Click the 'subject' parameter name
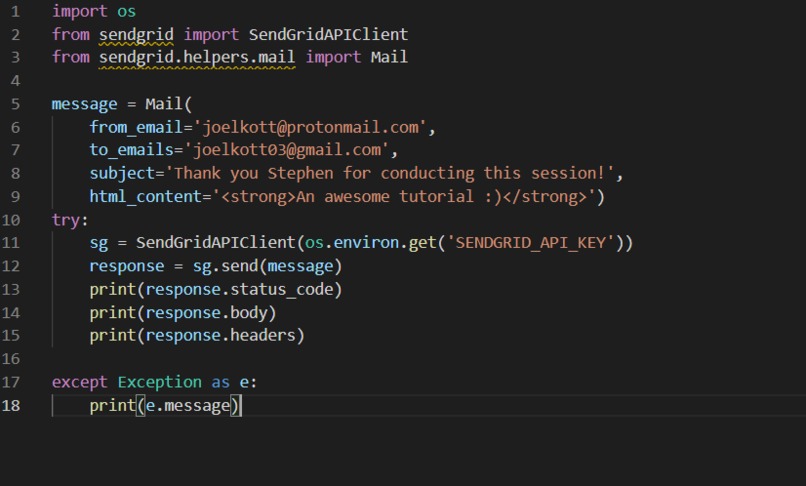Screen dimensions: 806x486 coord(122,173)
